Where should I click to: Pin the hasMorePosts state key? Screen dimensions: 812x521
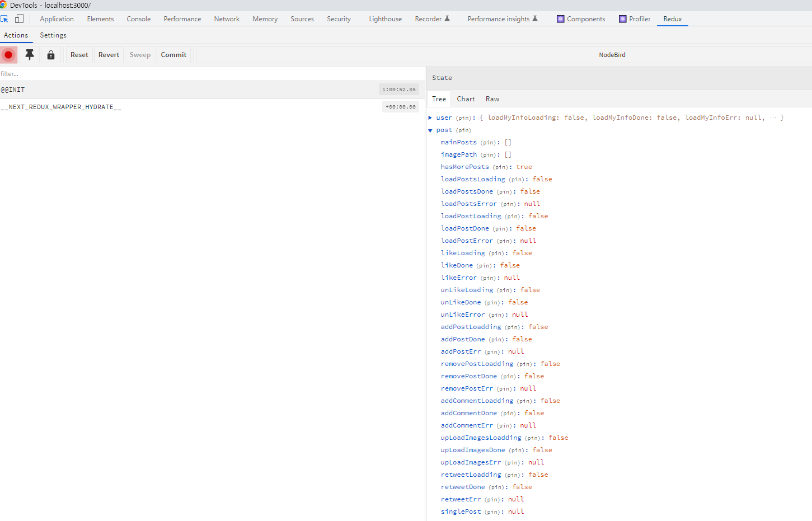point(501,167)
